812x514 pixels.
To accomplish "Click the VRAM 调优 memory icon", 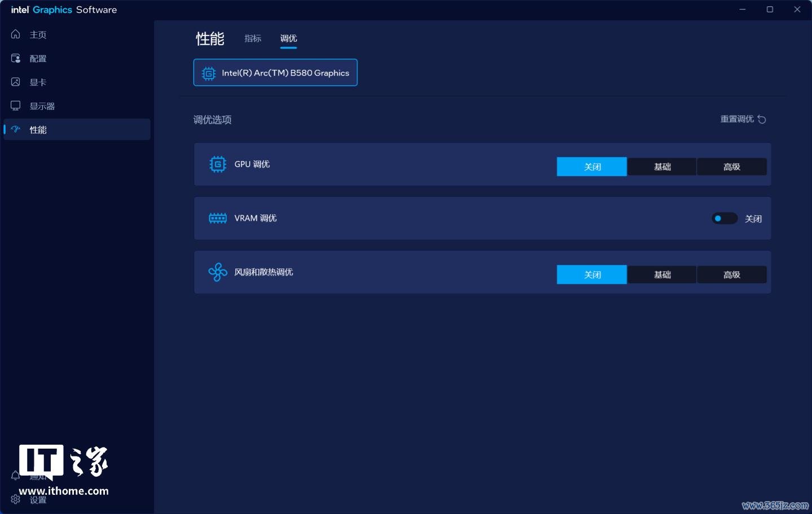I will [x=218, y=218].
